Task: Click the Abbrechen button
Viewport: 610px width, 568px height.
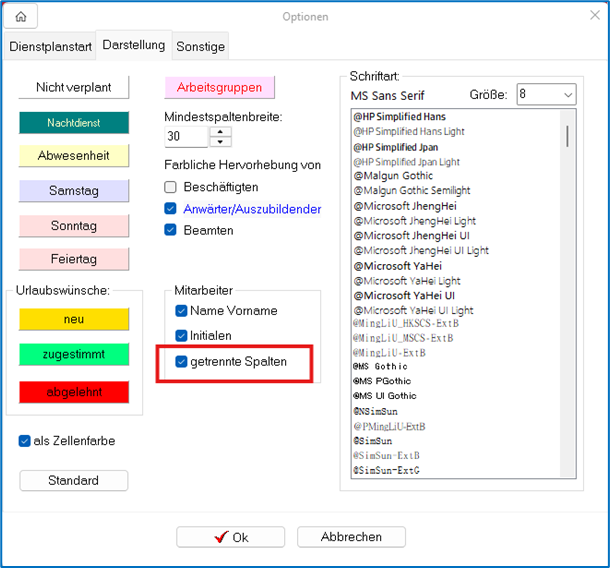Action: click(351, 537)
